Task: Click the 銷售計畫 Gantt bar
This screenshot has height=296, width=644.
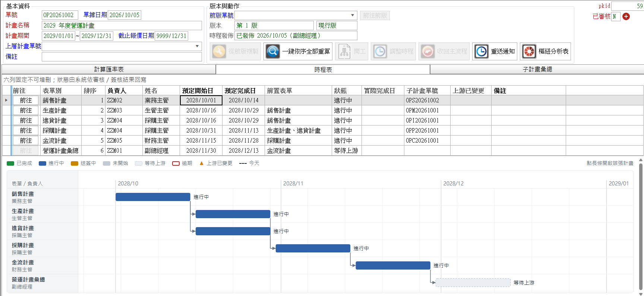Action: click(x=153, y=197)
